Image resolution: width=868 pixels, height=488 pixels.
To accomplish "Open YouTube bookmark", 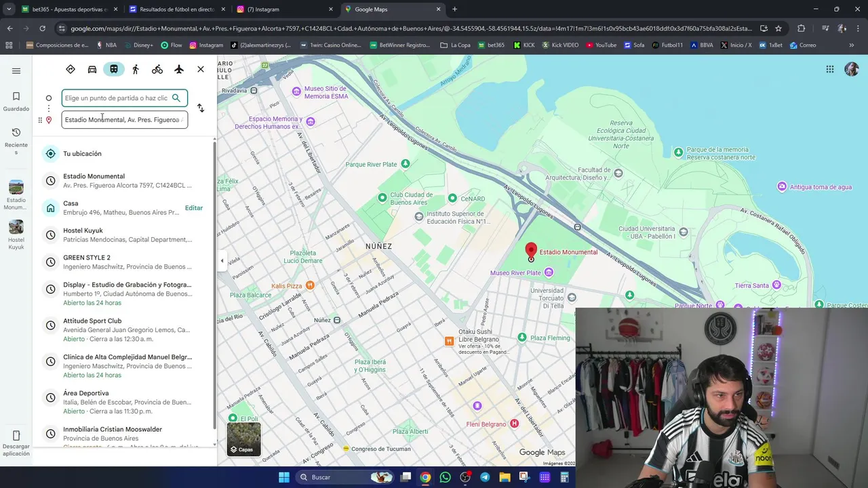I will coord(601,45).
